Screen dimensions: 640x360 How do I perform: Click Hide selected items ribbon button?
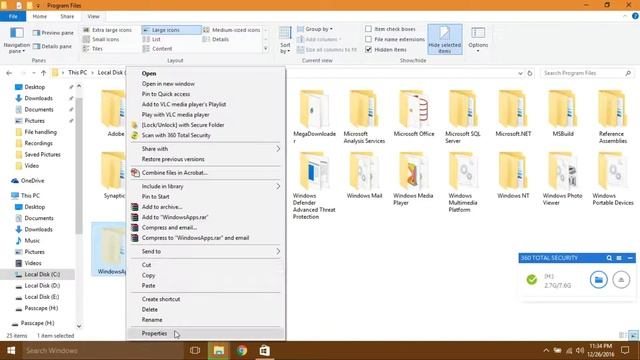pyautogui.click(x=444, y=39)
